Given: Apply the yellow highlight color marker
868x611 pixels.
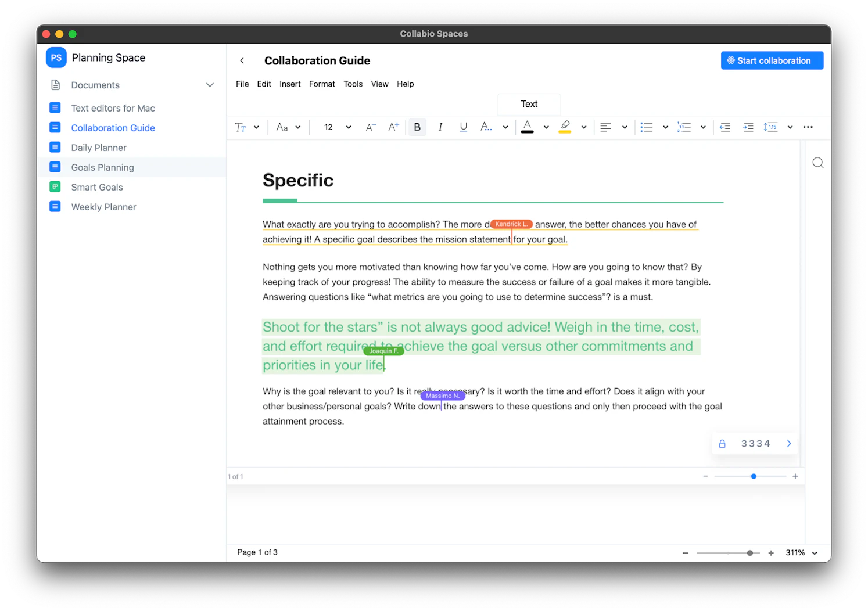Looking at the screenshot, I should point(565,127).
